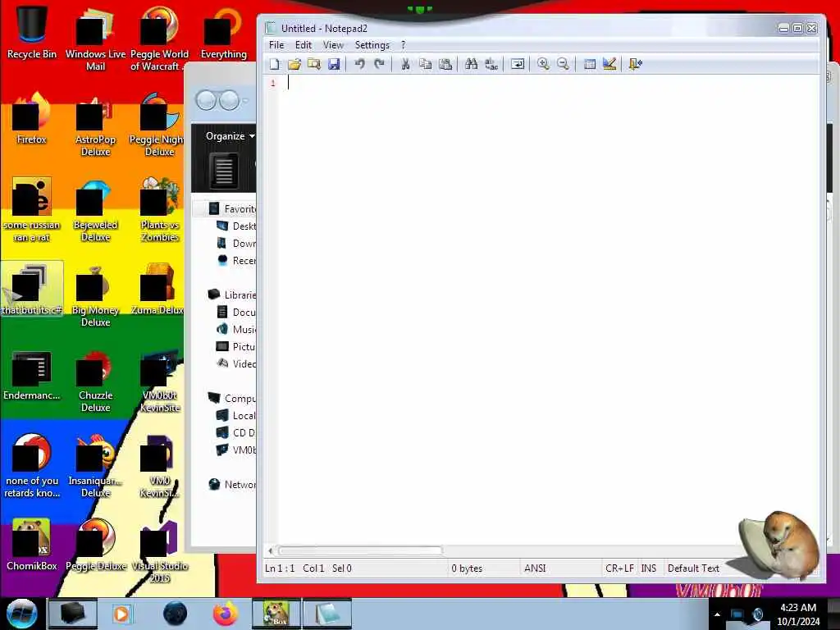Image resolution: width=840 pixels, height=630 pixels.
Task: Select Recent Places in the Explorer sidebar
Action: click(x=236, y=260)
